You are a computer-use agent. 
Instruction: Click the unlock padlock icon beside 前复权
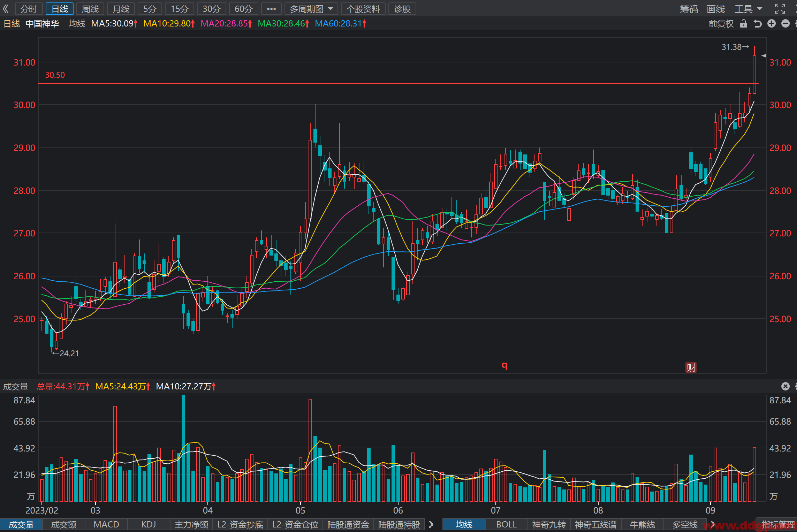click(x=744, y=24)
